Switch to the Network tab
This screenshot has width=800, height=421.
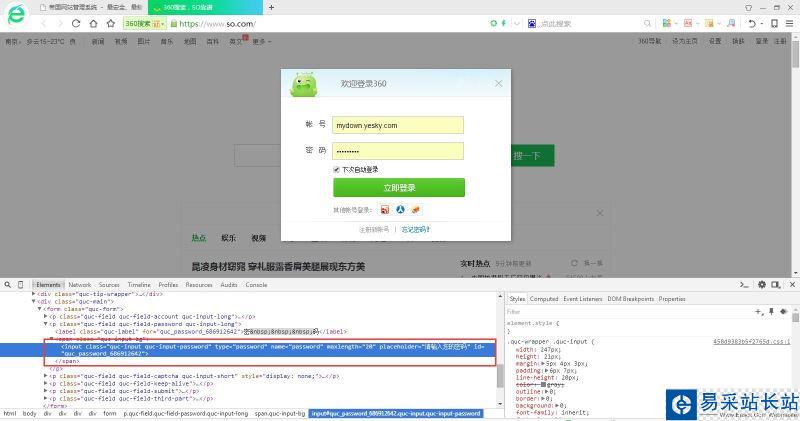pos(80,285)
